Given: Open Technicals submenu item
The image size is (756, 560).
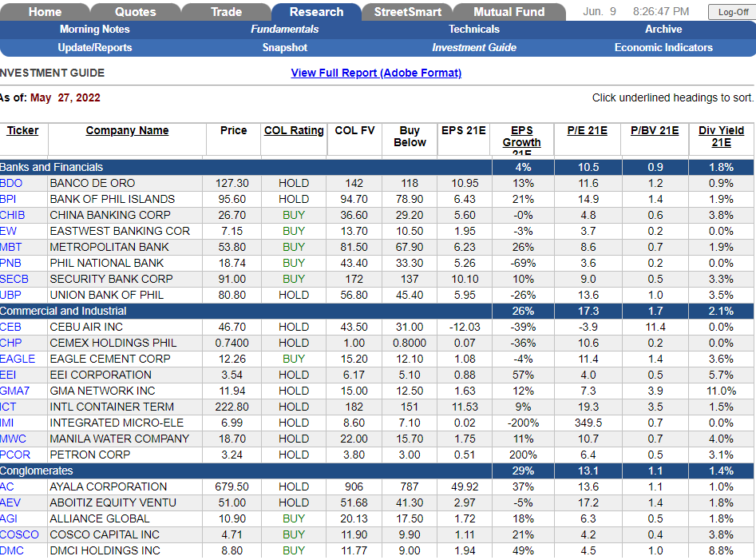Looking at the screenshot, I should click(x=474, y=29).
